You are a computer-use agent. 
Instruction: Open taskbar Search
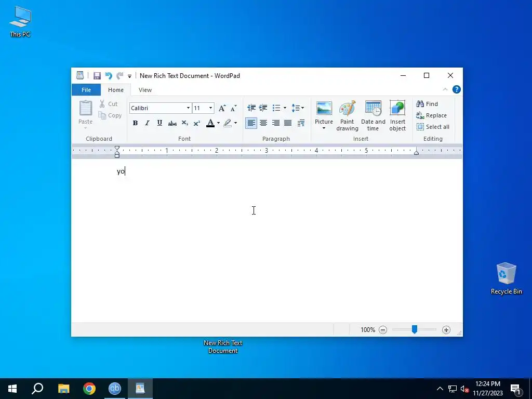tap(37, 389)
